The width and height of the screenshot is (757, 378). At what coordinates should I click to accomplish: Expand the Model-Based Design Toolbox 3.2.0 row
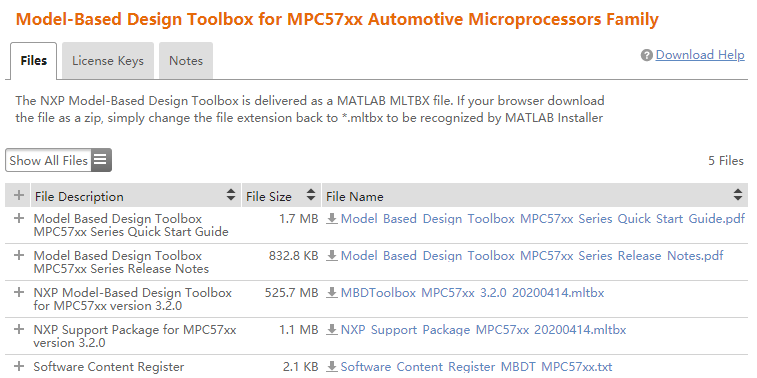pyautogui.click(x=19, y=292)
